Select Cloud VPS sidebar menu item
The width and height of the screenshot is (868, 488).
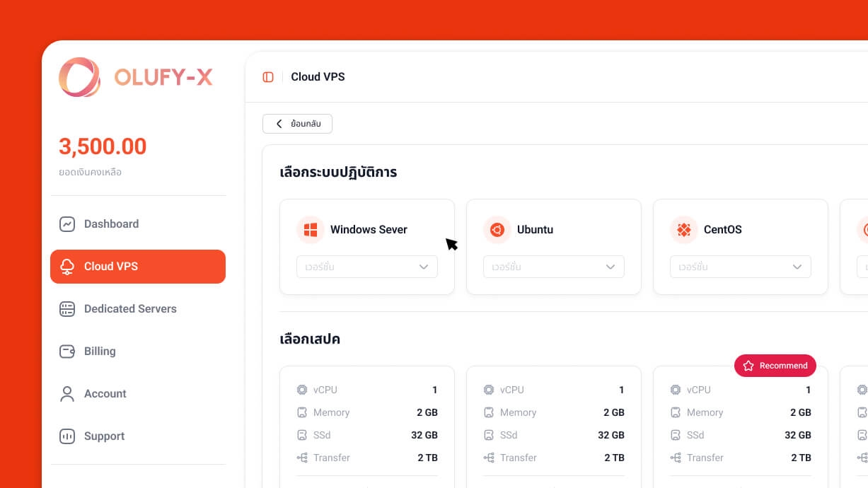(138, 267)
